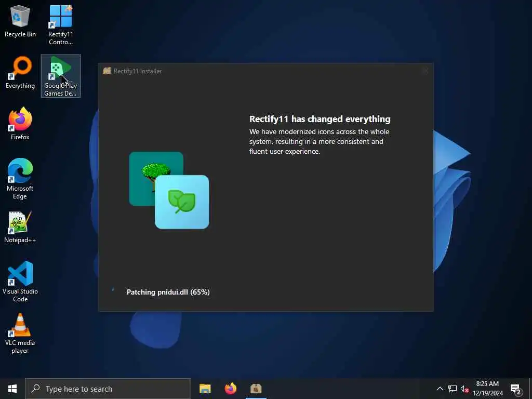Click the Rectify11 Installer window title text

(x=138, y=71)
